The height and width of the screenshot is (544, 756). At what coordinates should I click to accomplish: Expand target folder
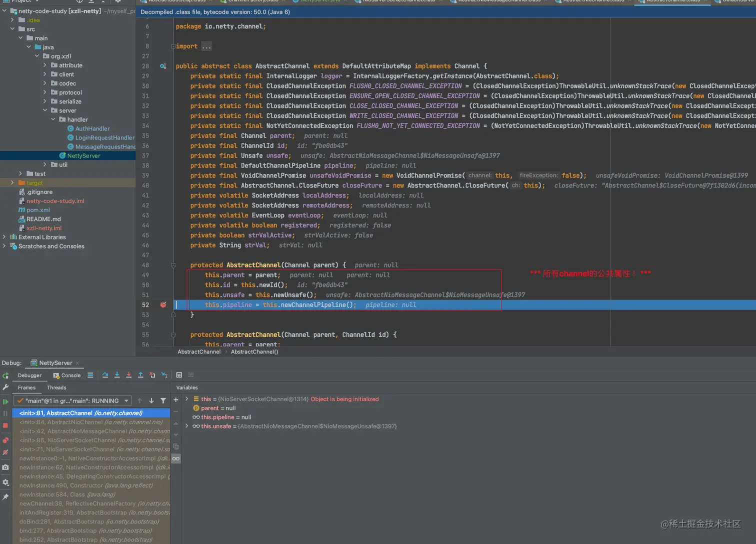tap(12, 183)
